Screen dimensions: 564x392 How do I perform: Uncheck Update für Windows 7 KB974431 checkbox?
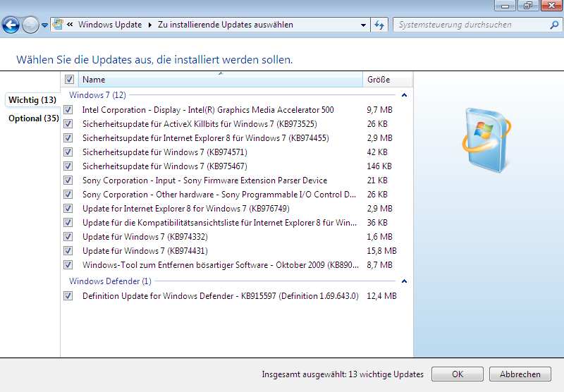68,251
